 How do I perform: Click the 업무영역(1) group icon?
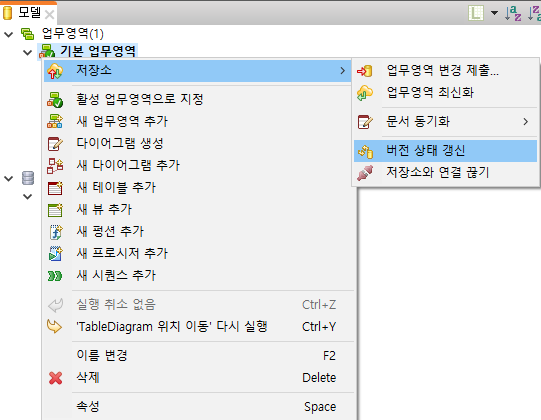[x=27, y=34]
